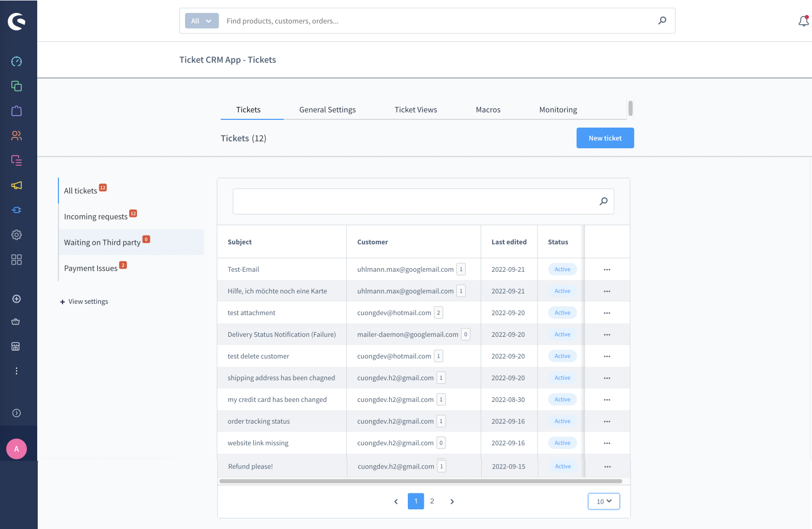Open the 'test delete customer' ticket

coord(258,356)
